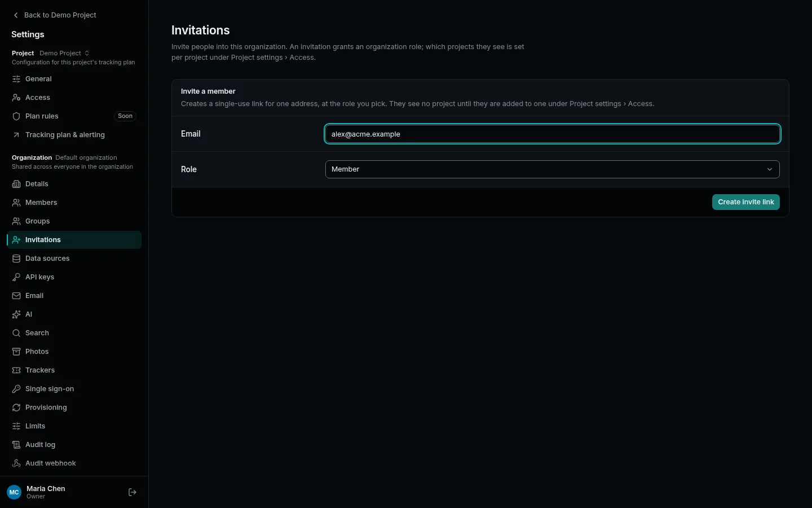812x508 pixels.
Task: Click the Photos archive icon
Action: pyautogui.click(x=16, y=352)
